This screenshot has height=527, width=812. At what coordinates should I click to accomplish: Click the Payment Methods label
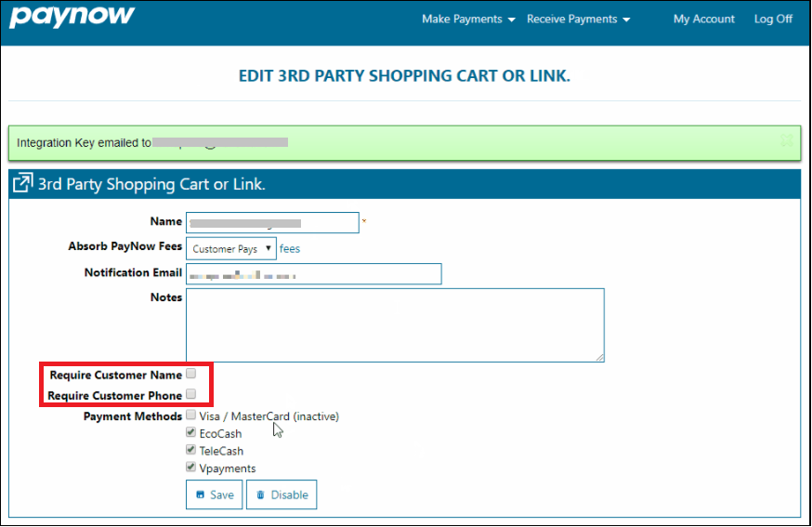[x=133, y=416]
